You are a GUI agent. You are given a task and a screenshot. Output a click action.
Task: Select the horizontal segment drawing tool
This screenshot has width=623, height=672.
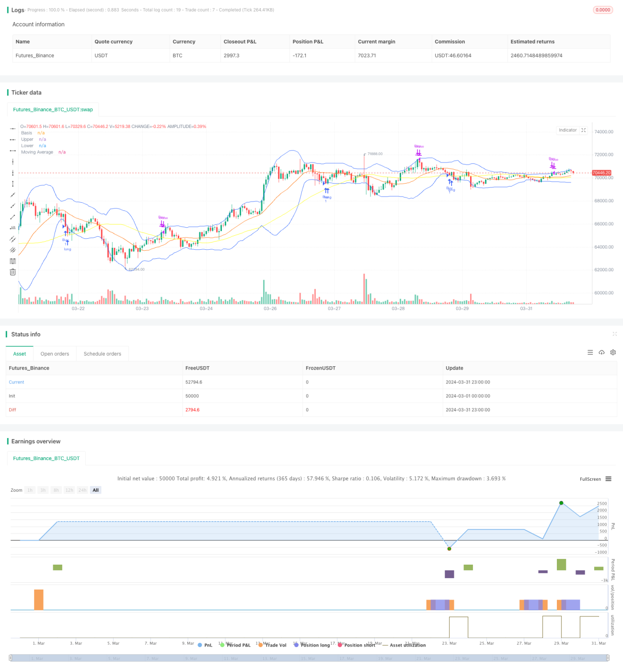coord(13,151)
